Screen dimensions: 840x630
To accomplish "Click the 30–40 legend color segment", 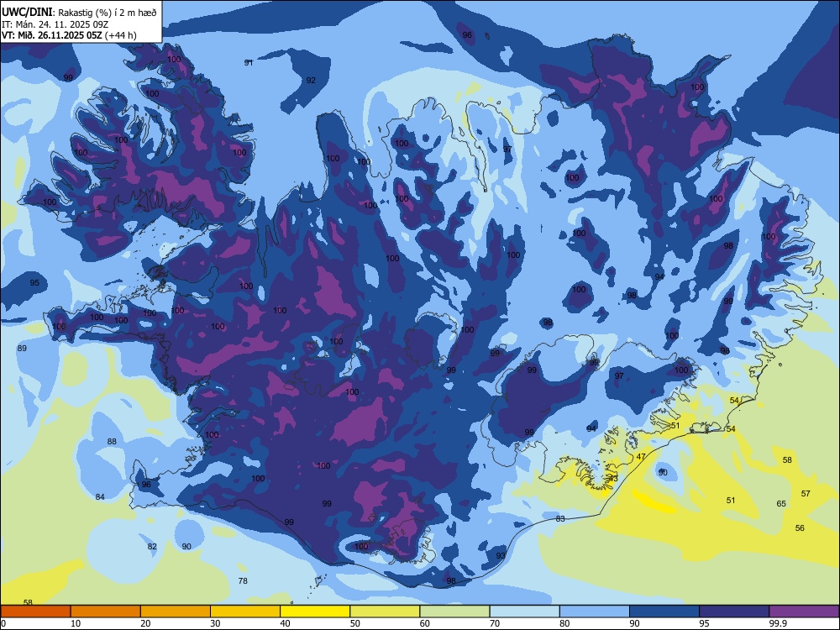I will click(x=245, y=612).
